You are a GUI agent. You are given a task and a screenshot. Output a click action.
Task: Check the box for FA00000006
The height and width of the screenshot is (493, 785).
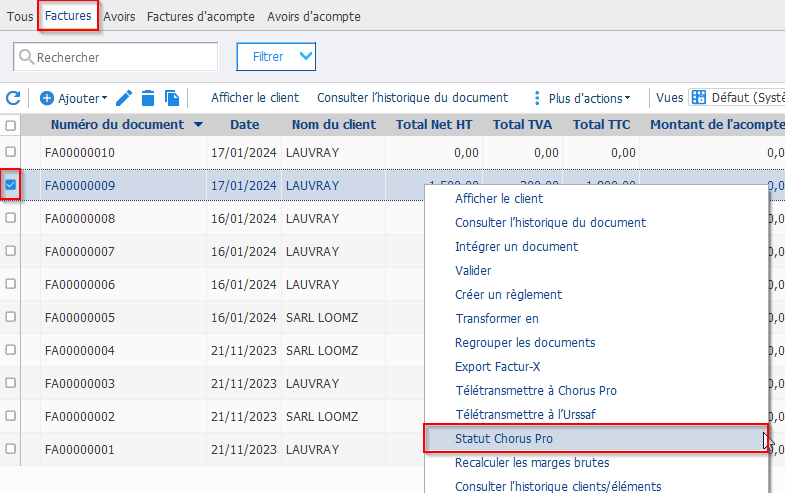point(10,284)
